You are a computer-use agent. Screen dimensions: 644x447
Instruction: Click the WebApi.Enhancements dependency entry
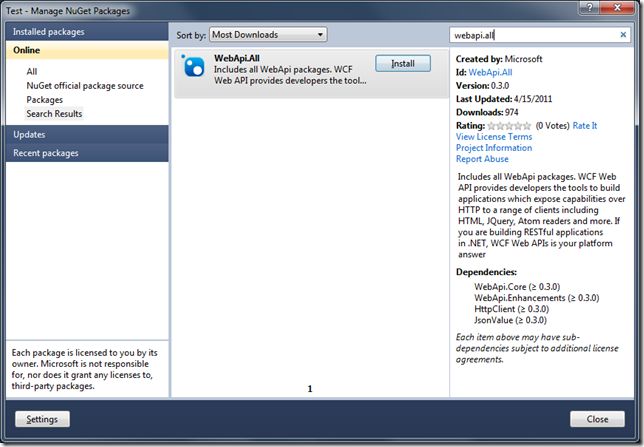536,297
